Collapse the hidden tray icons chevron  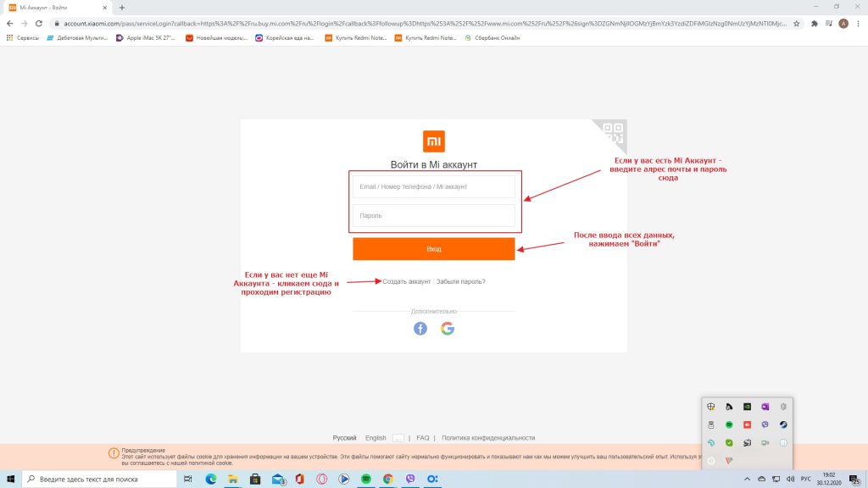(748, 479)
